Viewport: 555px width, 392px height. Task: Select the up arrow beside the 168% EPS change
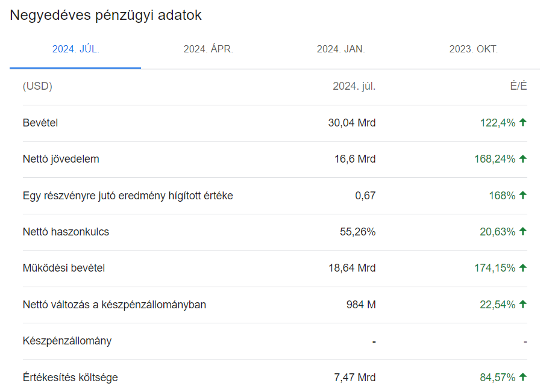click(522, 195)
